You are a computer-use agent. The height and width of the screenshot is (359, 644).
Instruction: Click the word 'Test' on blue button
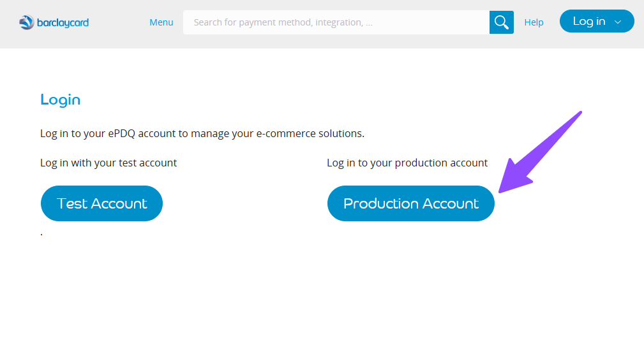72,203
